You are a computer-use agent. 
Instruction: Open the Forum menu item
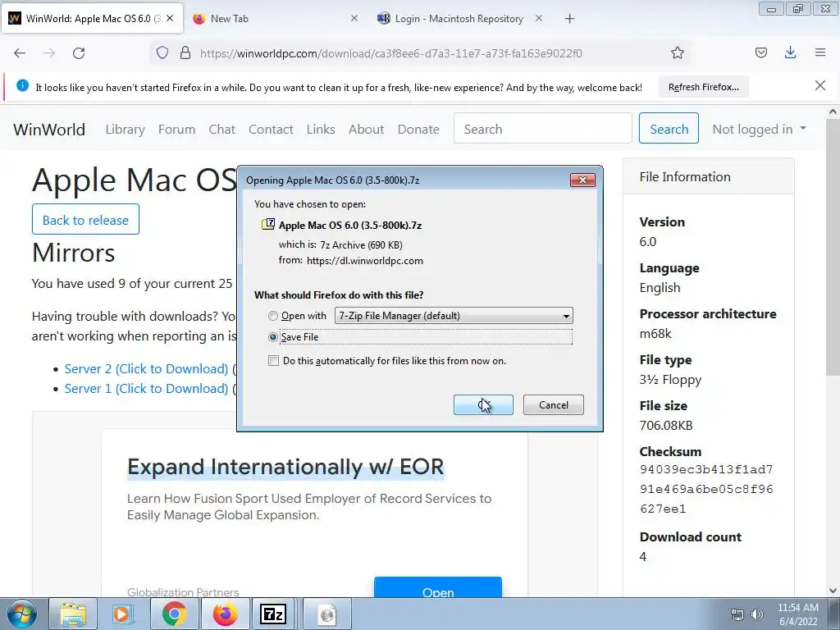tap(177, 129)
